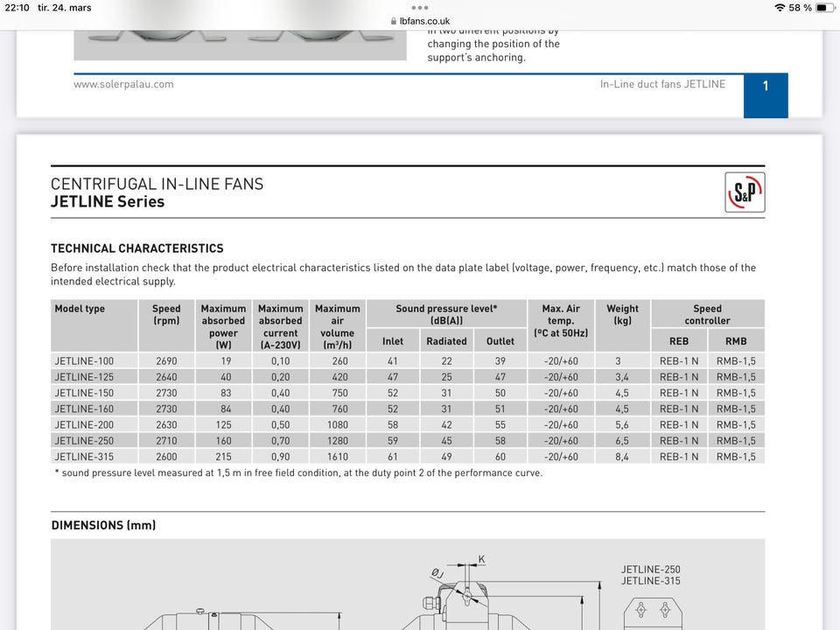Tap the mounting bracket drawing
Viewport: 840px width, 630px height.
[x=653, y=613]
